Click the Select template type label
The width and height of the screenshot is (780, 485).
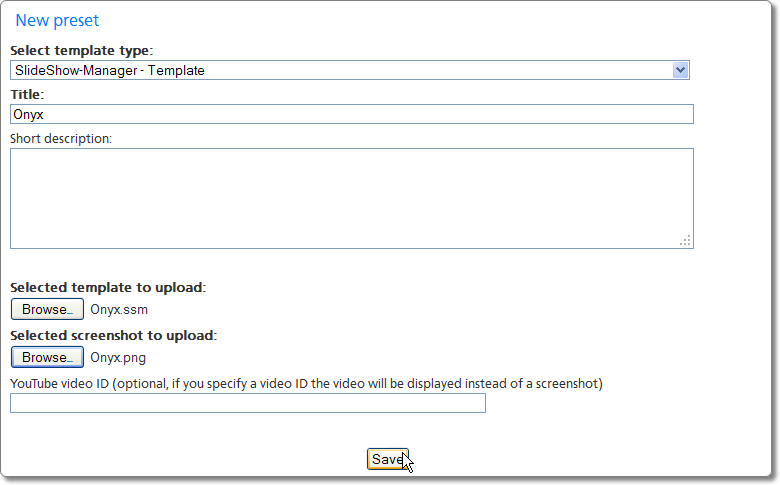pyautogui.click(x=81, y=50)
